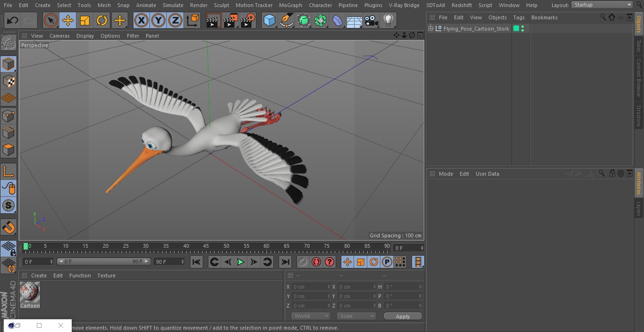Click the Apply coordinates button

tap(403, 316)
